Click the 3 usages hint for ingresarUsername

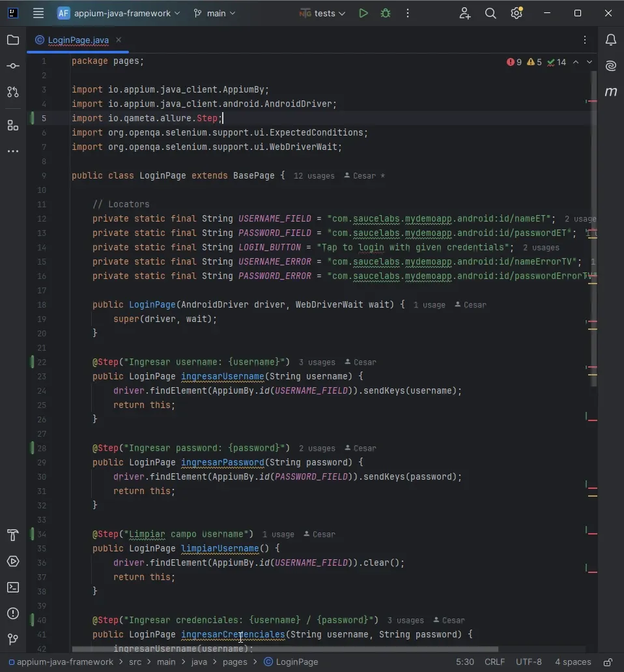[x=317, y=362]
